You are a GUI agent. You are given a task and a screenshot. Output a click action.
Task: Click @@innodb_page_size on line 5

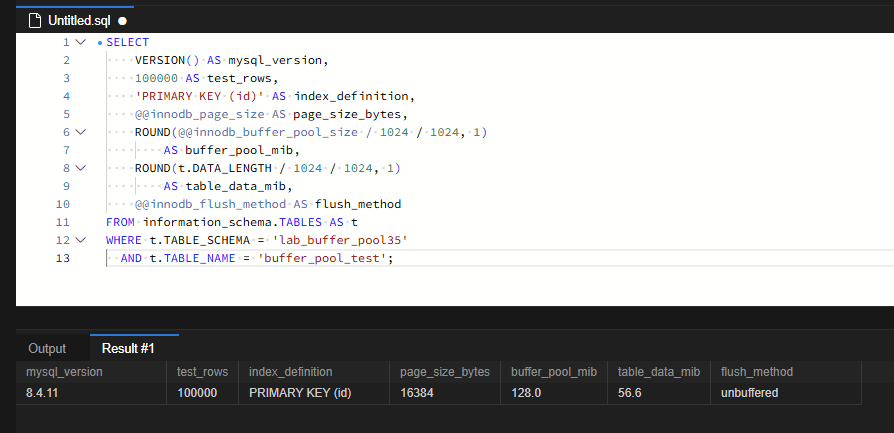tap(200, 114)
